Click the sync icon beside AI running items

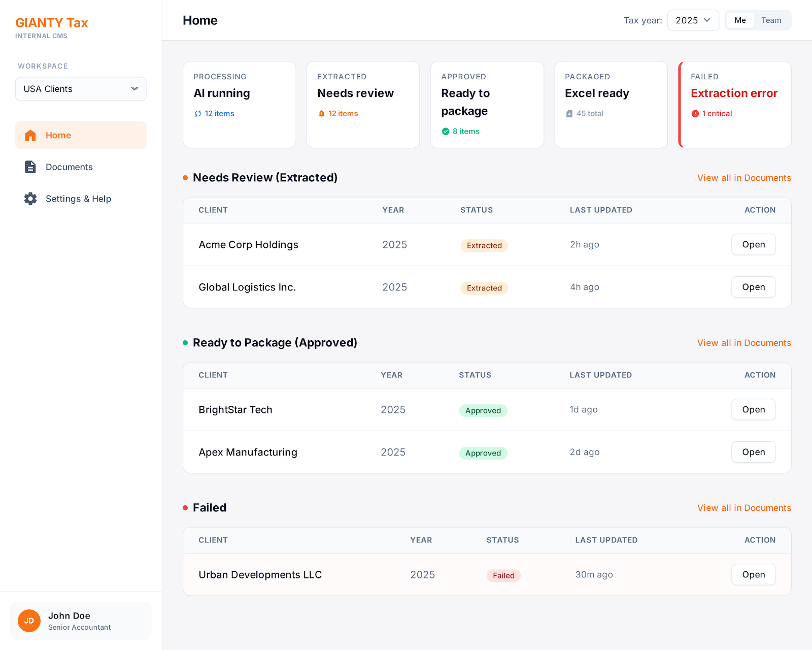198,114
